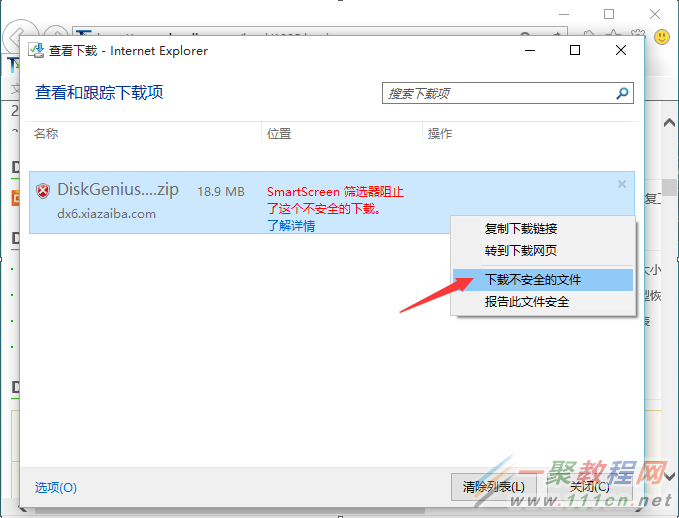
Task: Click the magnifier search icon
Action: (622, 93)
